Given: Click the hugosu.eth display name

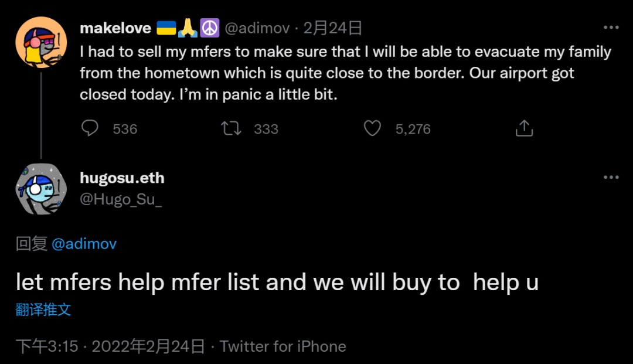Looking at the screenshot, I should [122, 178].
